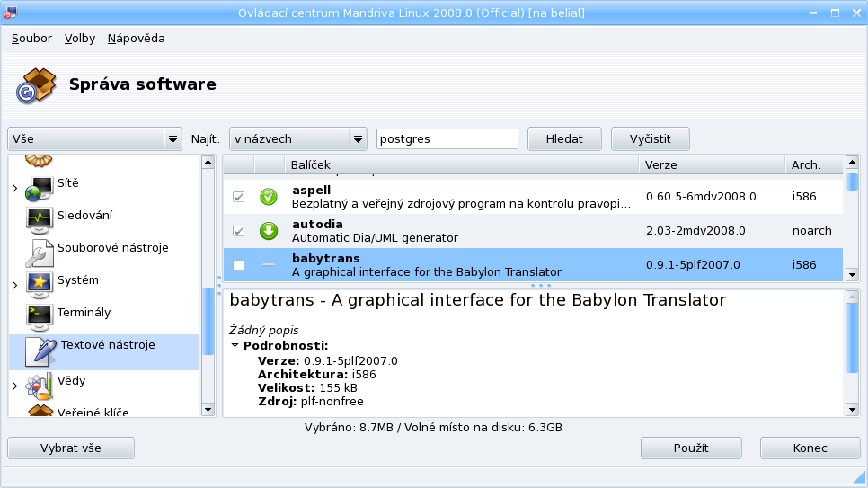
Task: Select the Sledování category label
Action: click(x=84, y=215)
